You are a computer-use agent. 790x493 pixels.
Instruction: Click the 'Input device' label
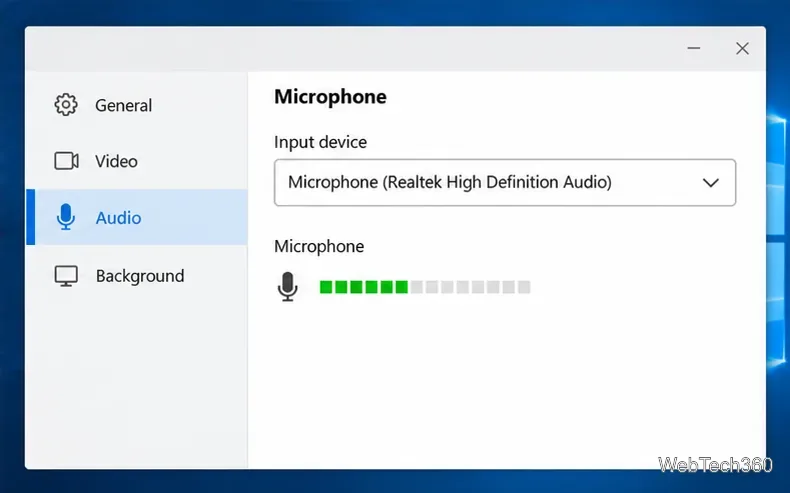pyautogui.click(x=320, y=142)
